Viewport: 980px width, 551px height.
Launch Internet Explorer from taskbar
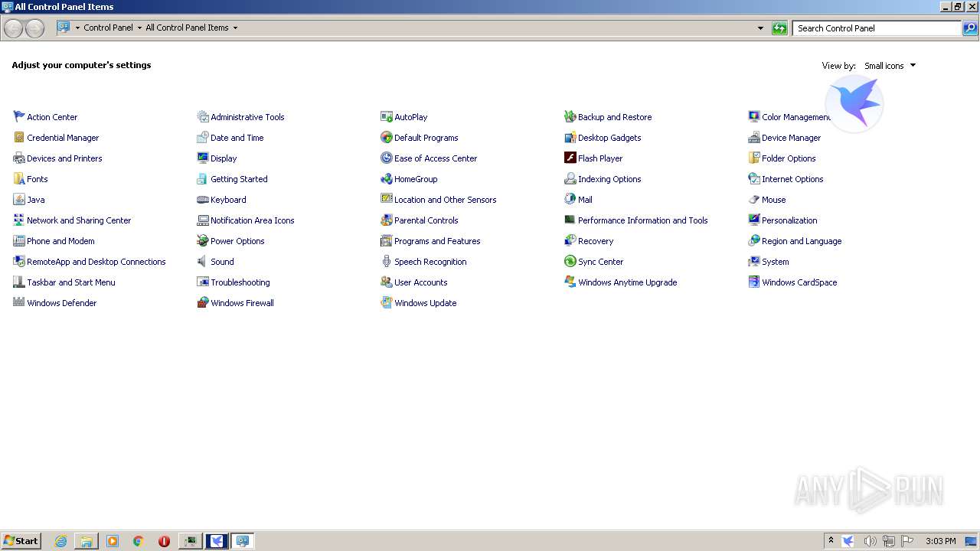[x=60, y=541]
